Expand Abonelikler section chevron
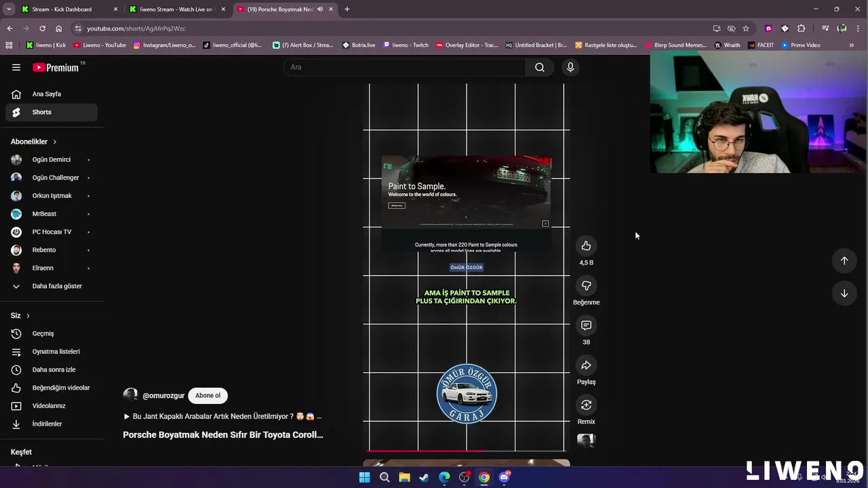Screen dimensions: 868x488 click(x=54, y=142)
